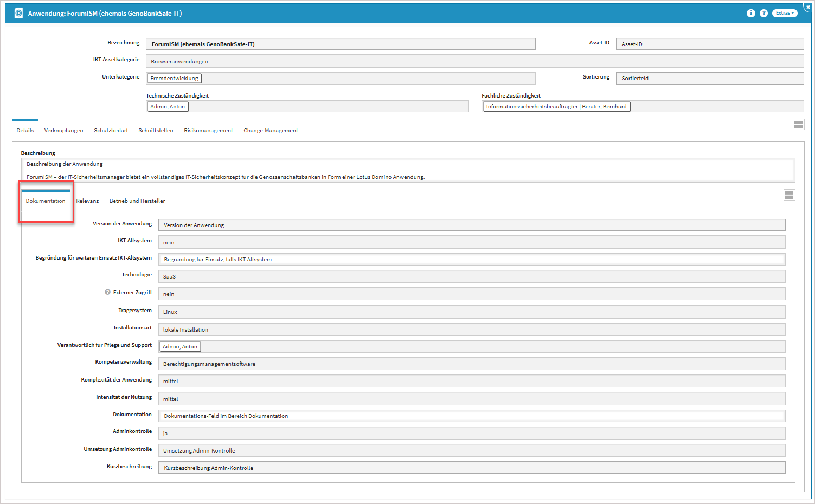Click the Version der Anwendung field
The width and height of the screenshot is (815, 504).
472,225
